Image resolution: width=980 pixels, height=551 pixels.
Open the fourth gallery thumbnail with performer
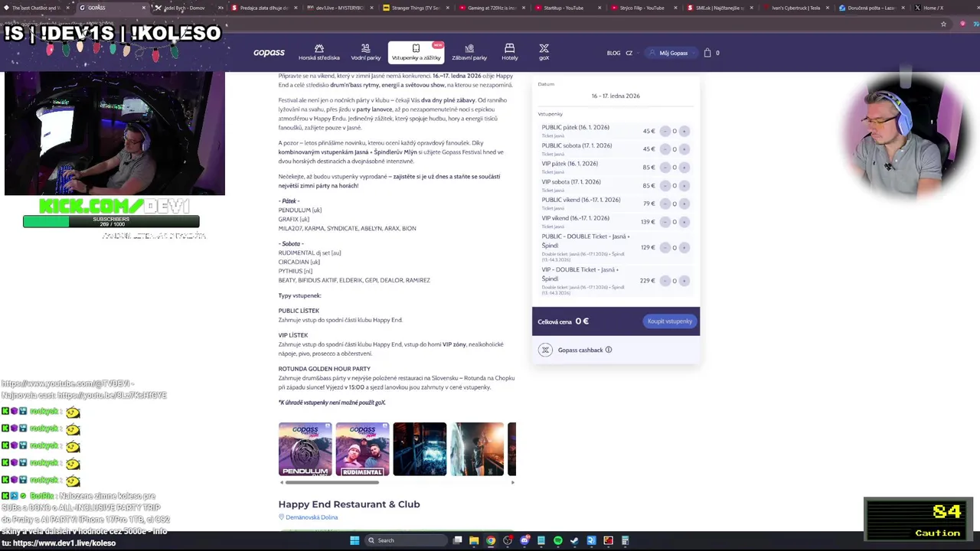pos(477,449)
